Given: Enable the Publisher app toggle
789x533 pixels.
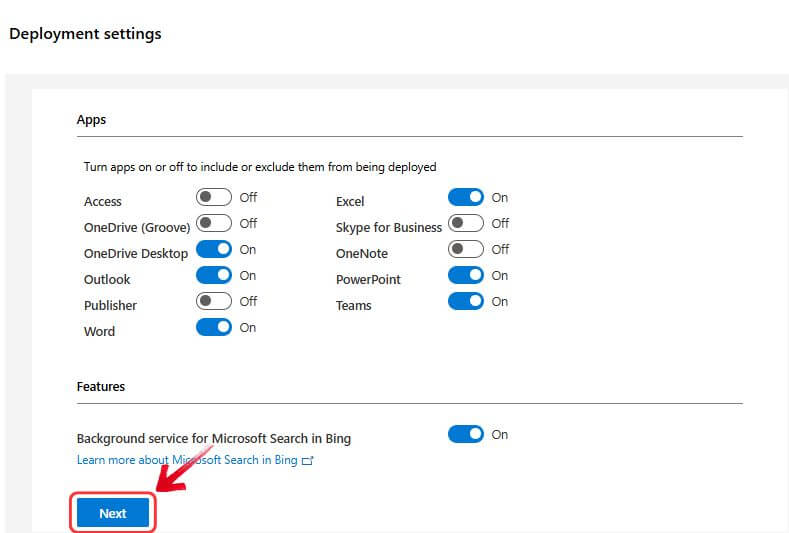Looking at the screenshot, I should pos(213,301).
